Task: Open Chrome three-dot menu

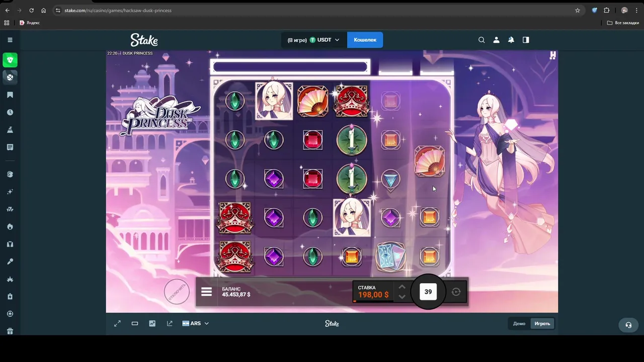Action: tap(636, 10)
